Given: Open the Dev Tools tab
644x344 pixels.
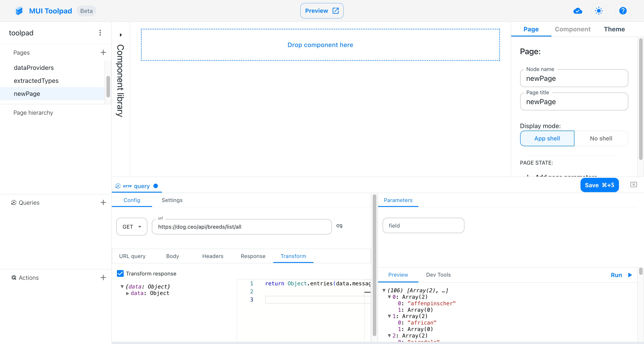Looking at the screenshot, I should (438, 275).
